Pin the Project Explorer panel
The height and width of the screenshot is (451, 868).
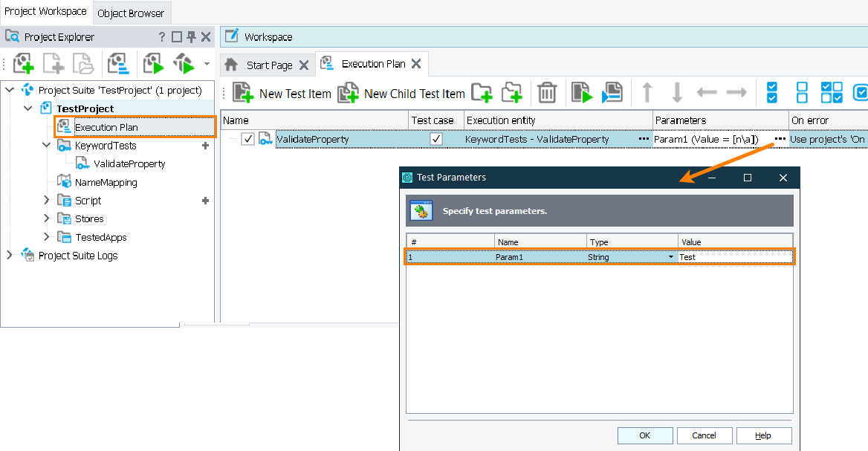point(190,36)
